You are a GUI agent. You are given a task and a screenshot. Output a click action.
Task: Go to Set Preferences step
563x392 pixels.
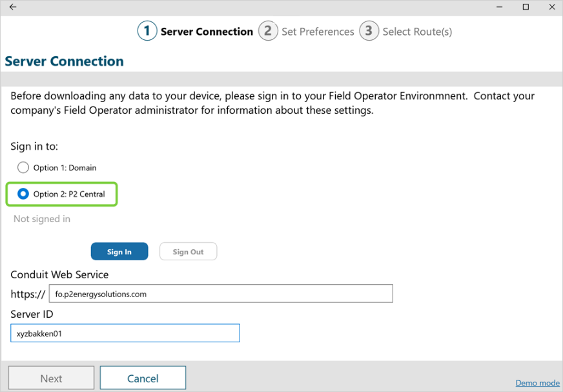pyautogui.click(x=318, y=32)
